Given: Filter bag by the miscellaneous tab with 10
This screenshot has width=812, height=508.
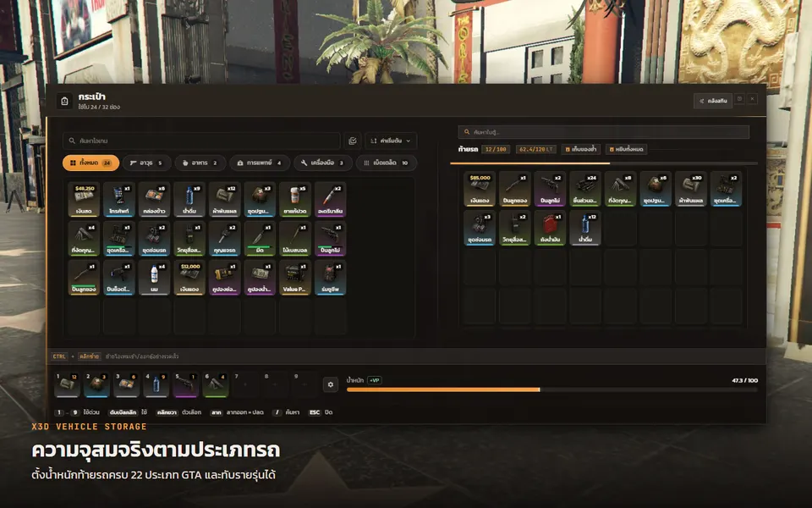Looking at the screenshot, I should tap(387, 163).
